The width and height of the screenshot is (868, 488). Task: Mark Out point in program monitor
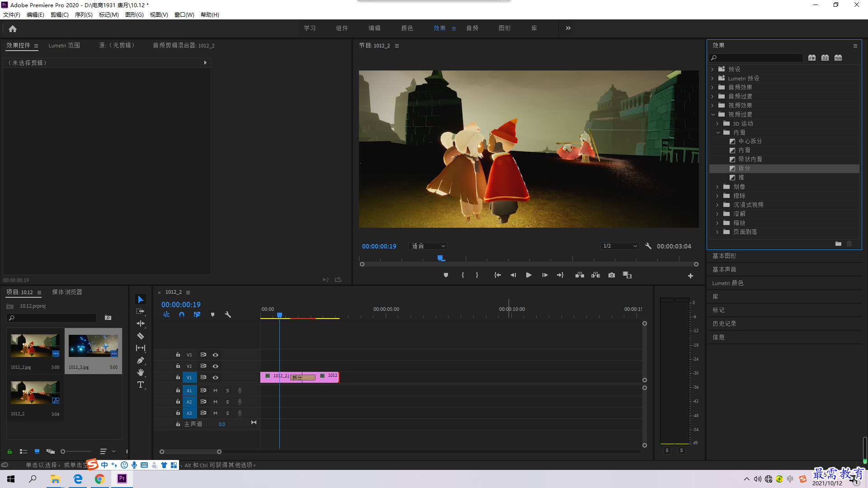477,275
